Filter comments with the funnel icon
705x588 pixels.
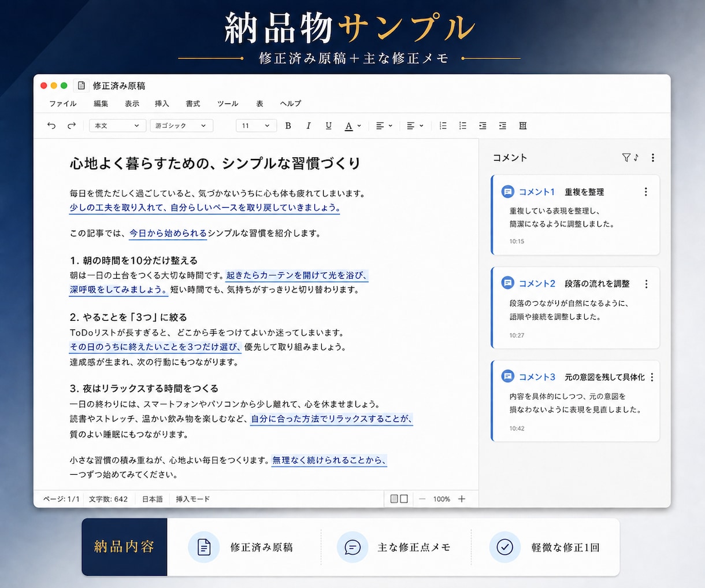626,157
